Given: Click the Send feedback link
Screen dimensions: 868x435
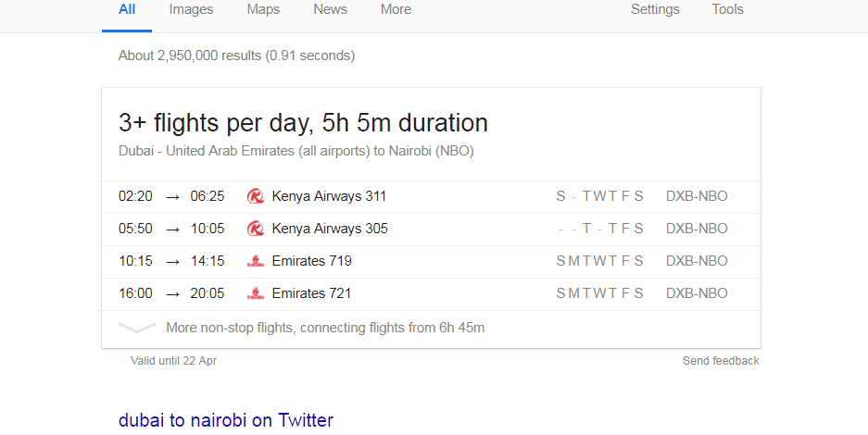Looking at the screenshot, I should (721, 361).
